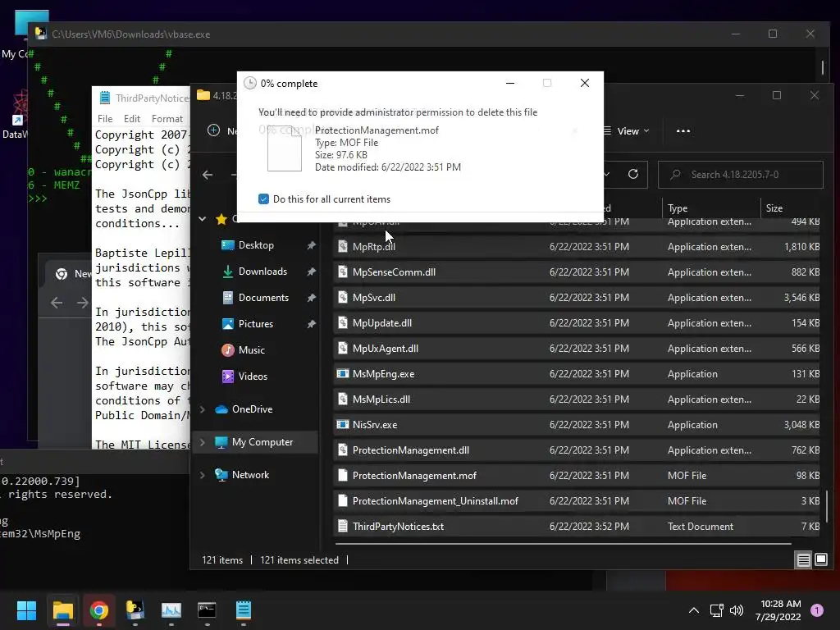Open Music in the Explorer sidebar
Image resolution: width=840 pixels, height=630 pixels.
click(x=251, y=350)
